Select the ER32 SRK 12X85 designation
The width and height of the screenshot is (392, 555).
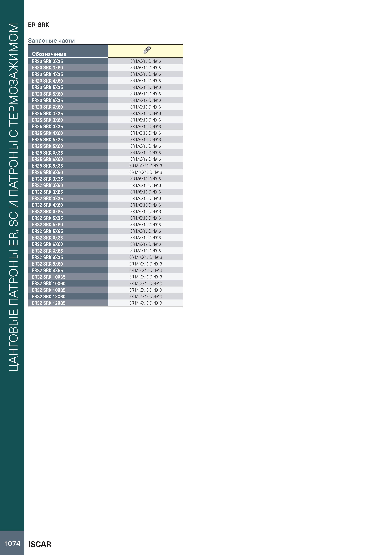click(49, 303)
